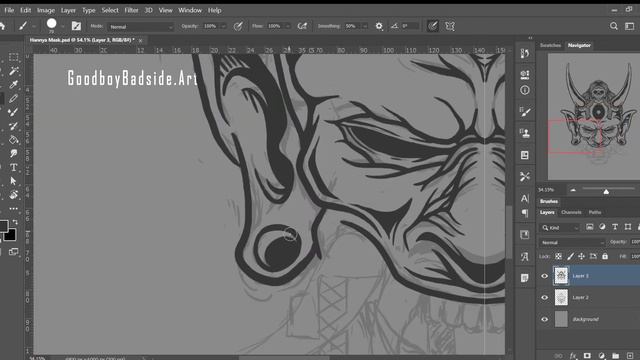Create a new adjustment layer

click(x=601, y=356)
